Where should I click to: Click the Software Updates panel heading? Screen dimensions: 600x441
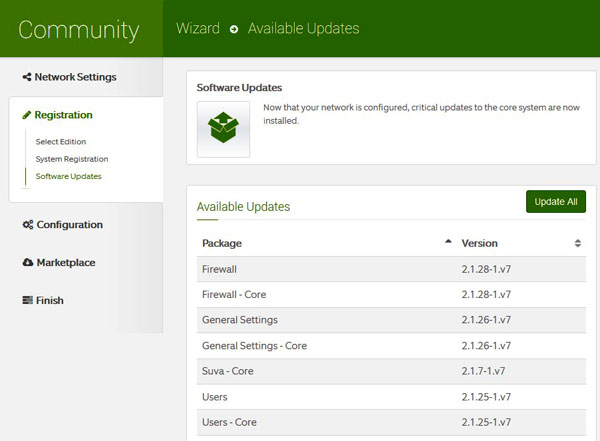tap(239, 88)
